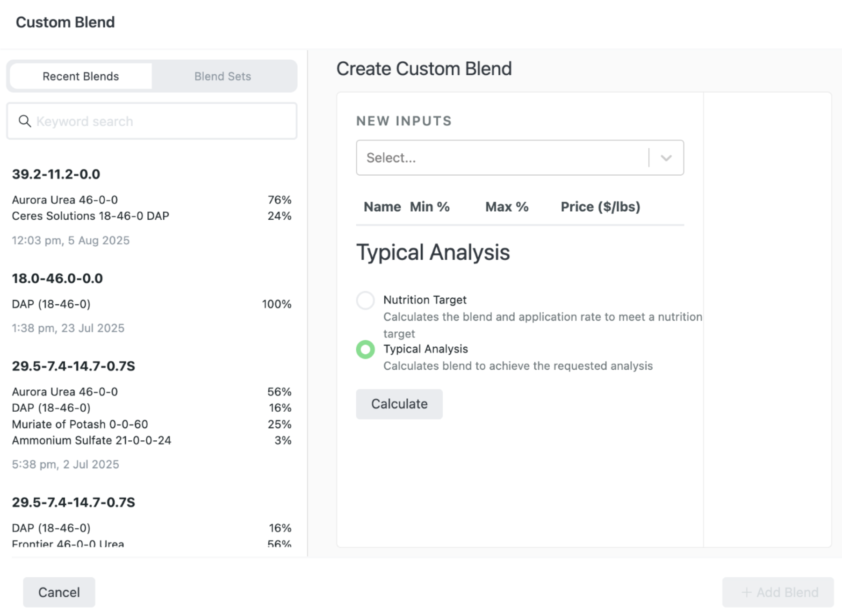Click the Add Blend button
Image resolution: width=842 pixels, height=616 pixels.
coord(778,592)
